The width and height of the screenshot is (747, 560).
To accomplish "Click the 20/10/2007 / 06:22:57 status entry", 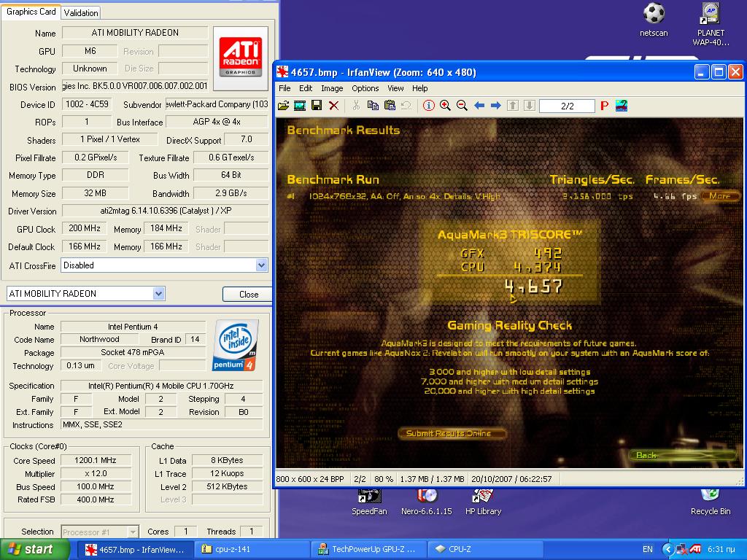I will pyautogui.click(x=511, y=479).
